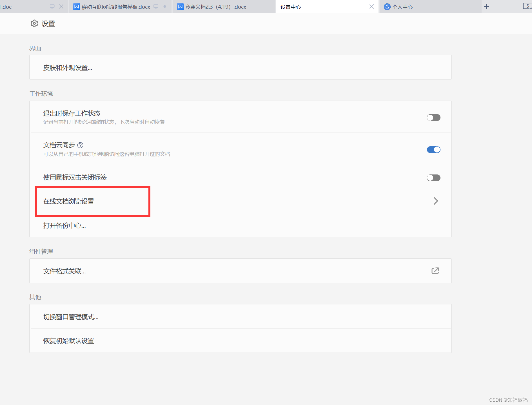Click the settings gear icon in header
The height and width of the screenshot is (405, 532).
click(x=34, y=24)
